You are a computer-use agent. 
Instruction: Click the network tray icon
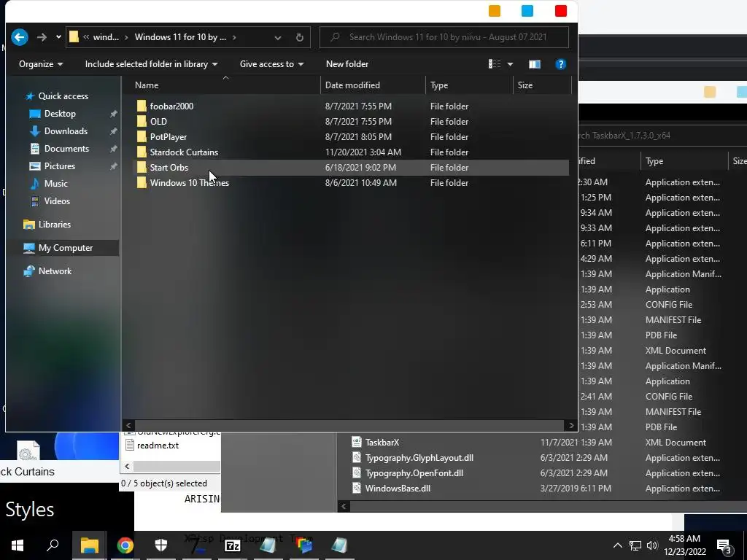pos(635,545)
